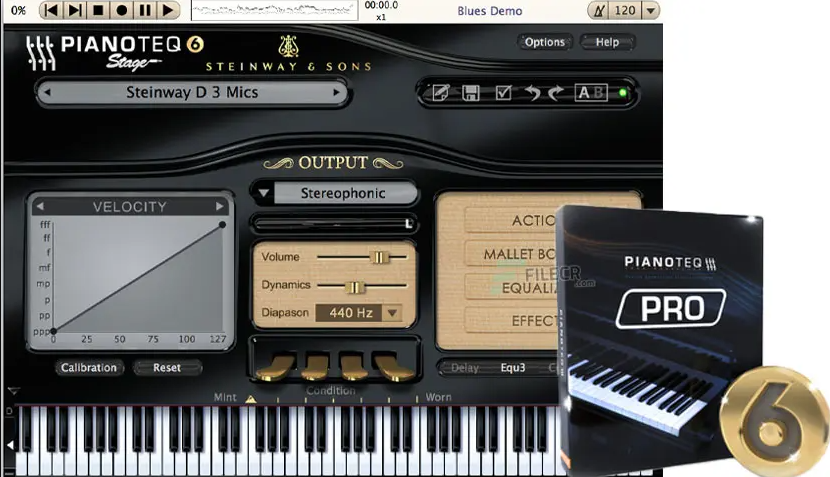Toggle the third pedal from left

coord(352,367)
